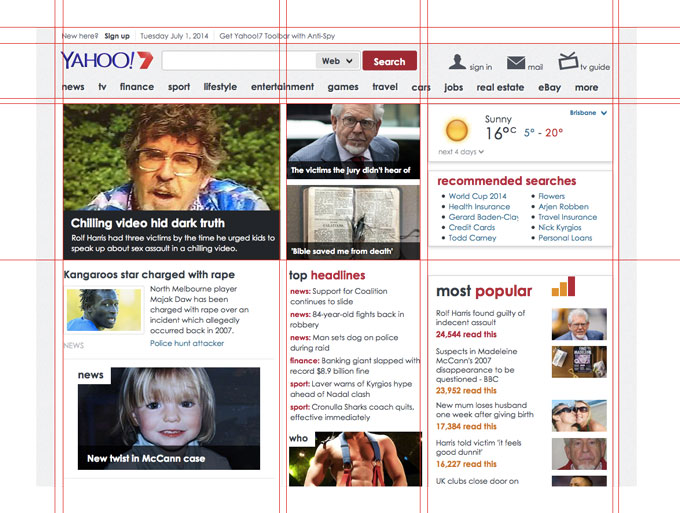Open the entertainment navigation item
The height and width of the screenshot is (513, 680).
point(282,87)
